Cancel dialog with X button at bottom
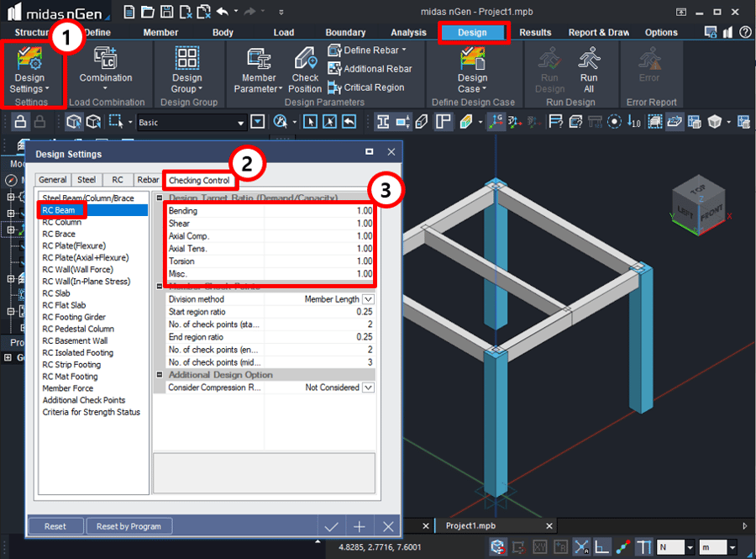Viewport: 756px width, 559px height. (x=388, y=527)
